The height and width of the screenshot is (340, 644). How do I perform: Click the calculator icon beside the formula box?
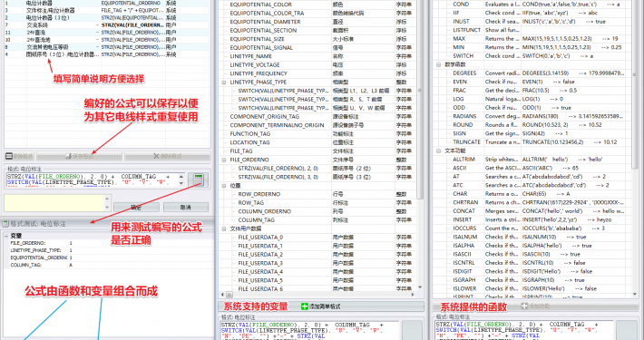click(x=198, y=180)
